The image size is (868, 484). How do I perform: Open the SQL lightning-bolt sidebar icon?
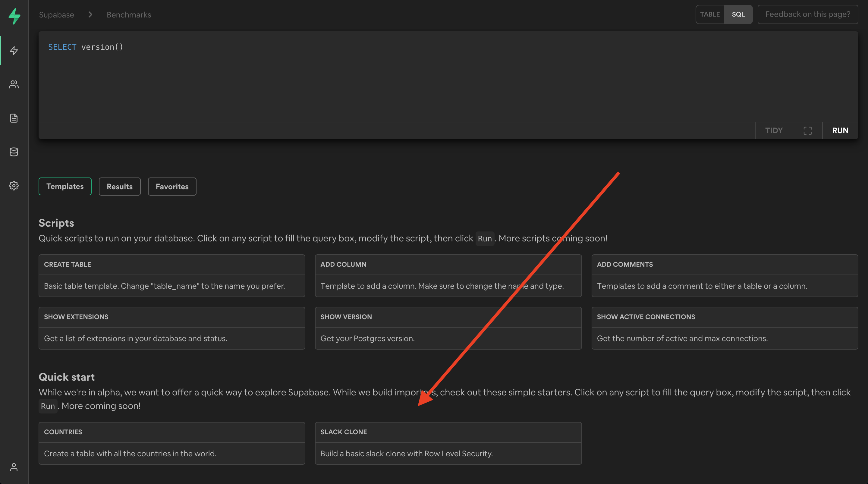tap(14, 51)
